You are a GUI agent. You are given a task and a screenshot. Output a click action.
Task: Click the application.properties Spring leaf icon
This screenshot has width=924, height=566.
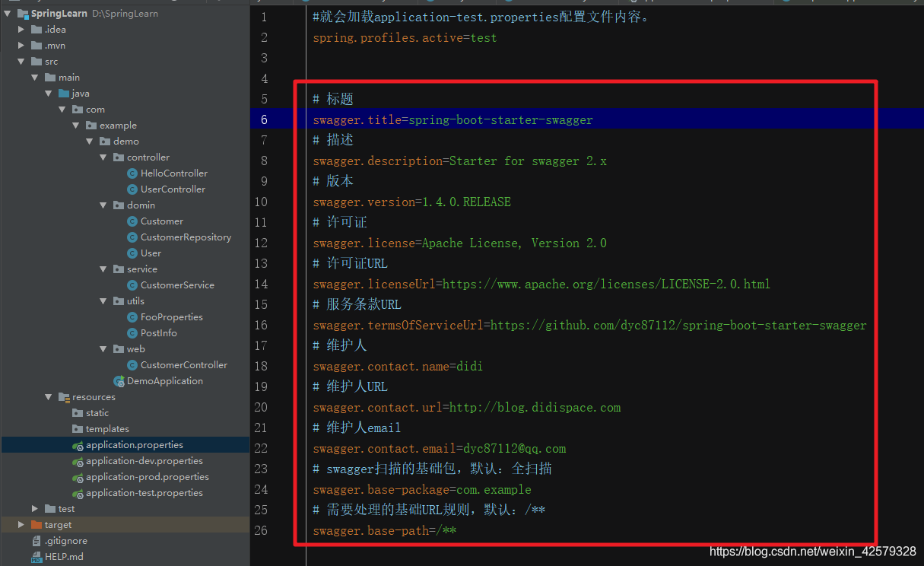tap(78, 446)
